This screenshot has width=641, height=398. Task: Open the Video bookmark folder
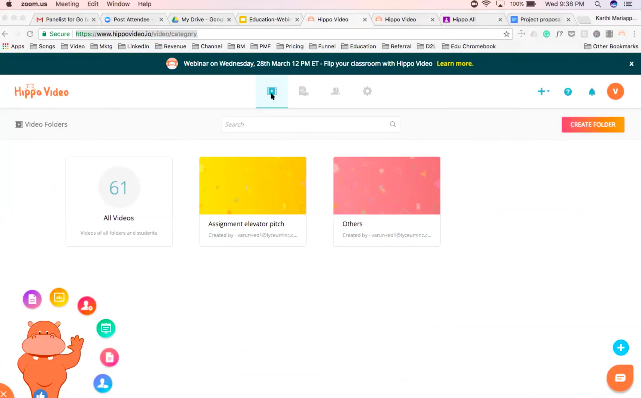(73, 46)
